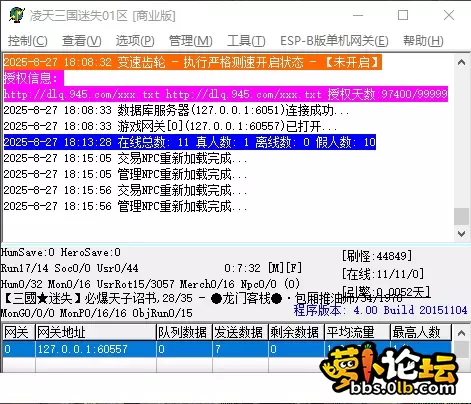Select the 18:15:05 交易NPC重新加载完成 line
The image size is (471, 404).
[x=126, y=158]
